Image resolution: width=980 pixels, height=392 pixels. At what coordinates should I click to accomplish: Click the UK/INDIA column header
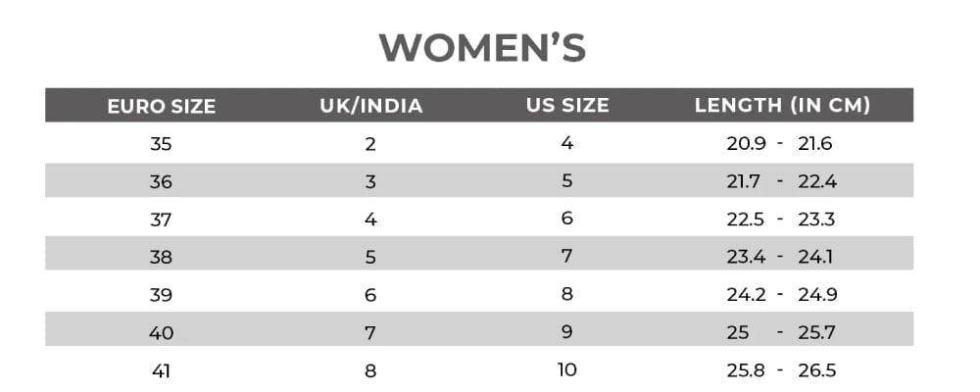[x=371, y=106]
